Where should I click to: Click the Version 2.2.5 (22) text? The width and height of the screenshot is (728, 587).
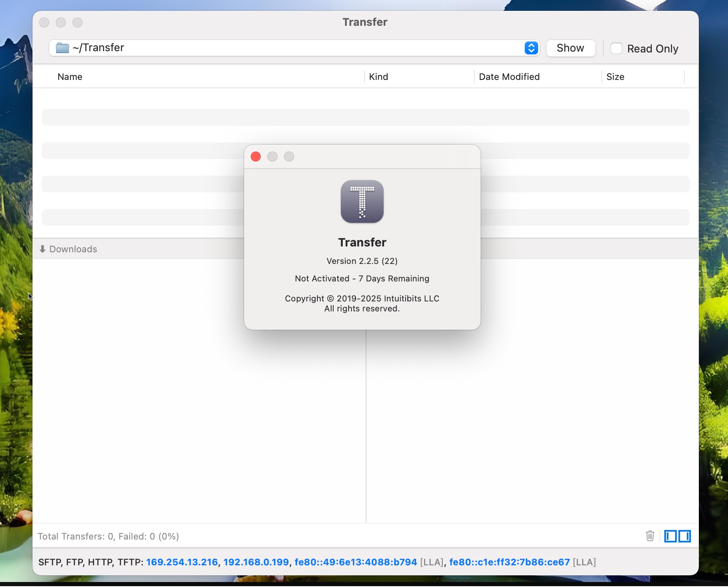(x=362, y=261)
